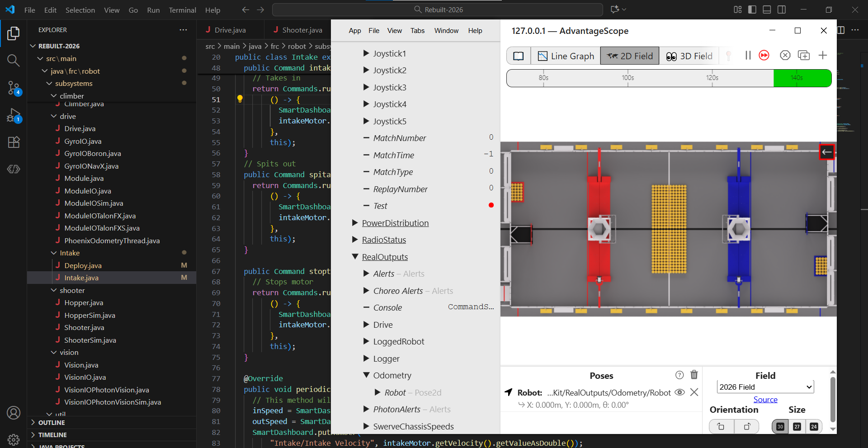
Task: Collapse the drive folder in Explorer
Action: [54, 116]
